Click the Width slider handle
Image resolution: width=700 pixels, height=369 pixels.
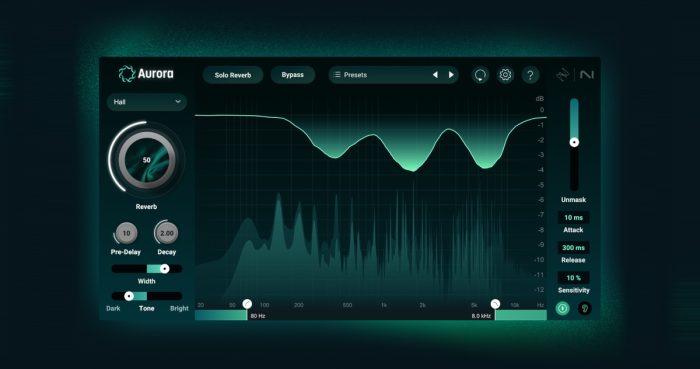(164, 269)
